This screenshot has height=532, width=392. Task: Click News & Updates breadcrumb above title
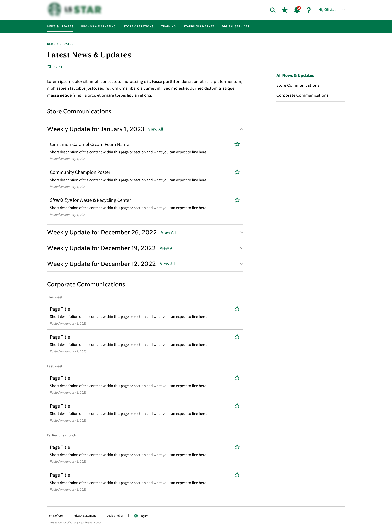[60, 44]
